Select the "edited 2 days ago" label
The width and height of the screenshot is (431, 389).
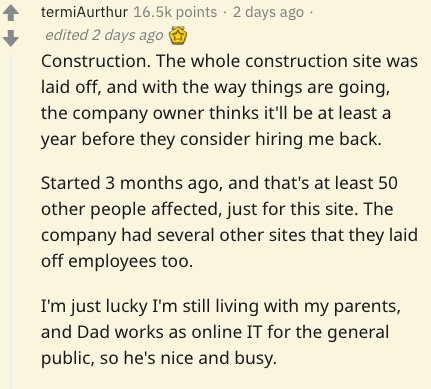point(104,35)
